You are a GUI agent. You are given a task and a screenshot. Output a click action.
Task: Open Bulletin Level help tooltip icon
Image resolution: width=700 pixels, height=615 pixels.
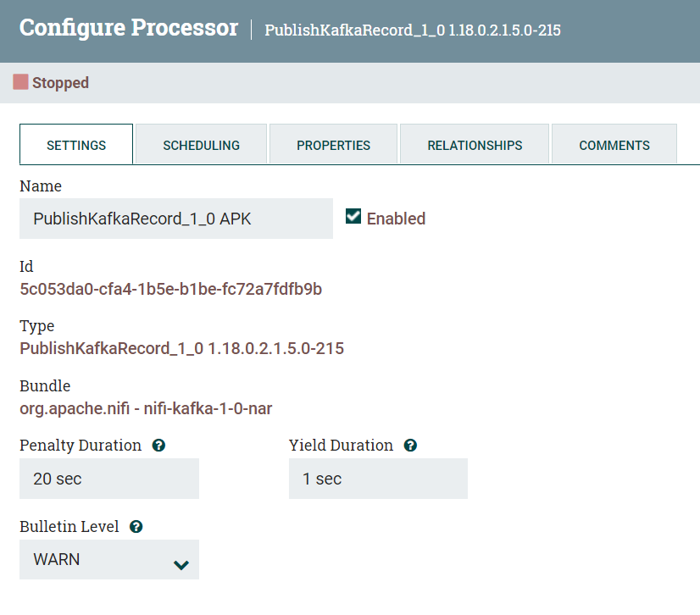(136, 526)
